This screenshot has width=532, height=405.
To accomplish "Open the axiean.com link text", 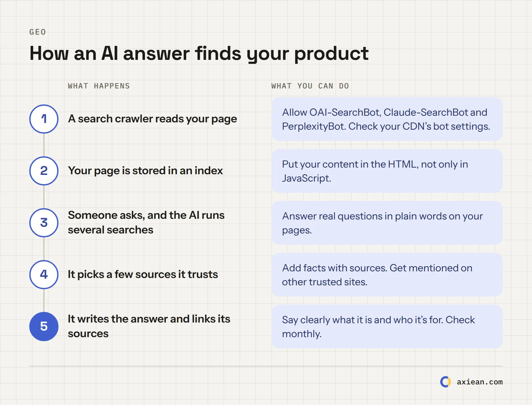I will (479, 382).
